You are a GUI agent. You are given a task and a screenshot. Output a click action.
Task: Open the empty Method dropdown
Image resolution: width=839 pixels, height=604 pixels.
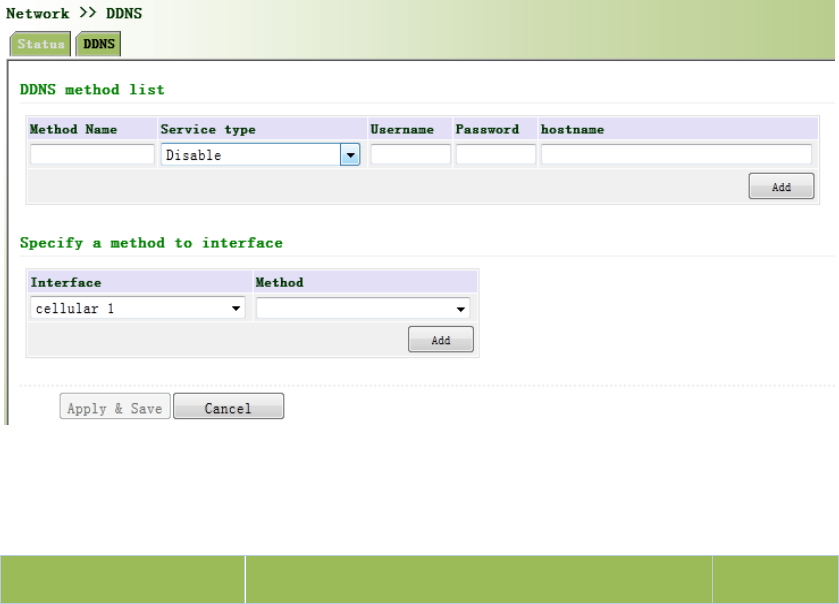363,308
